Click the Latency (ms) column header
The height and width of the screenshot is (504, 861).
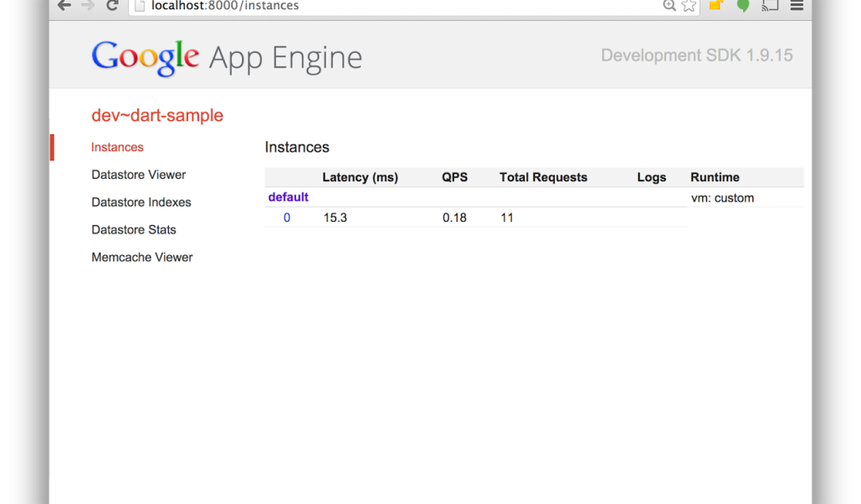point(360,177)
